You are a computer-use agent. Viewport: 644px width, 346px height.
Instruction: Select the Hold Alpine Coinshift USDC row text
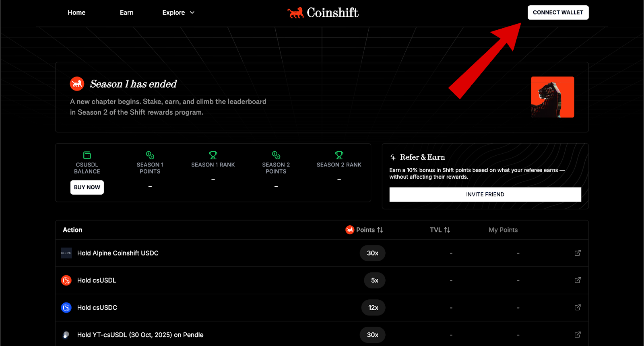tap(118, 253)
